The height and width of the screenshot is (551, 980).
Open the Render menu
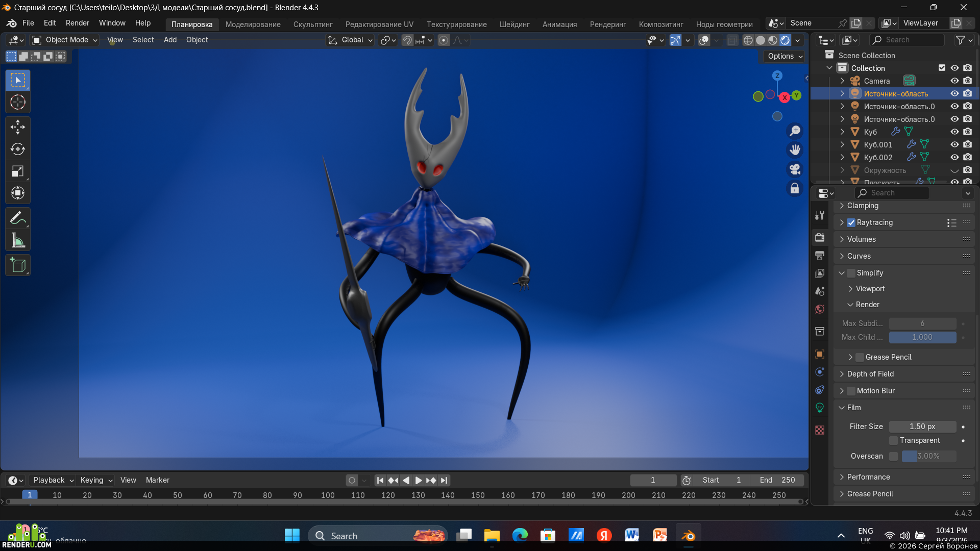(77, 23)
